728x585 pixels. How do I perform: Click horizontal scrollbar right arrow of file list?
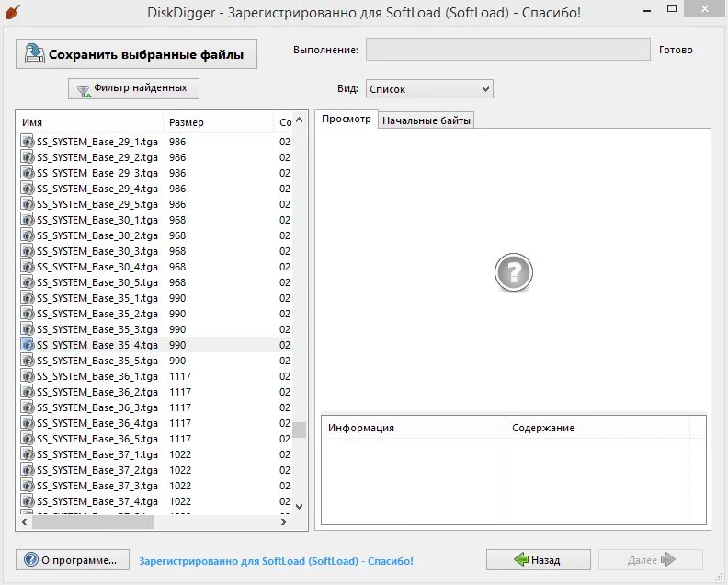pos(284,522)
